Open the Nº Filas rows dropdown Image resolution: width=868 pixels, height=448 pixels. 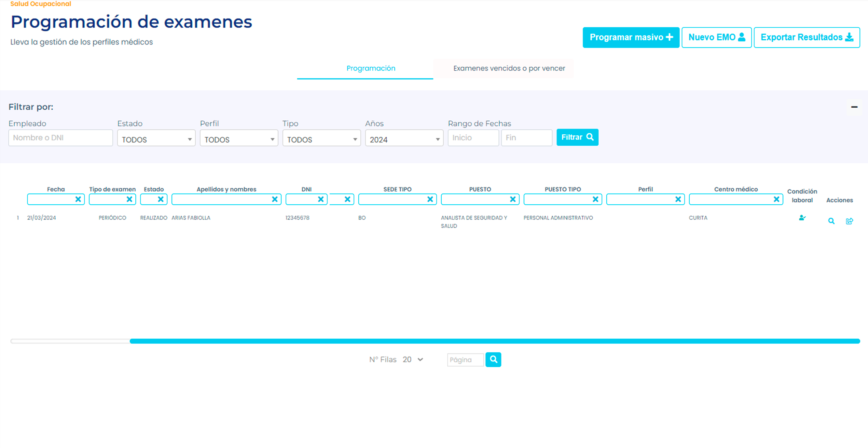[x=413, y=360]
